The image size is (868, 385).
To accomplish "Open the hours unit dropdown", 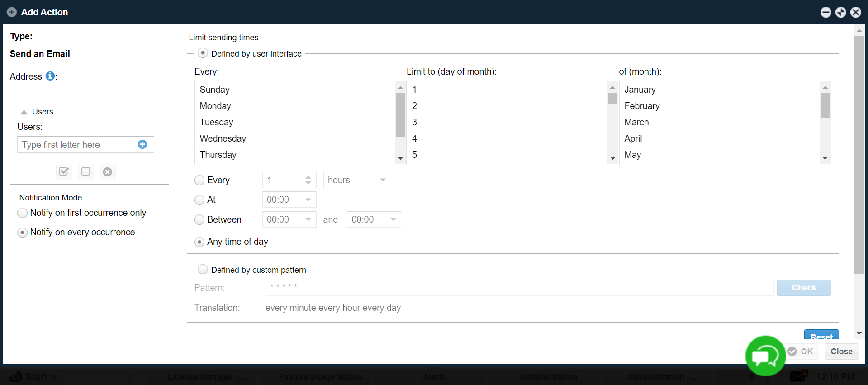I will coord(357,180).
